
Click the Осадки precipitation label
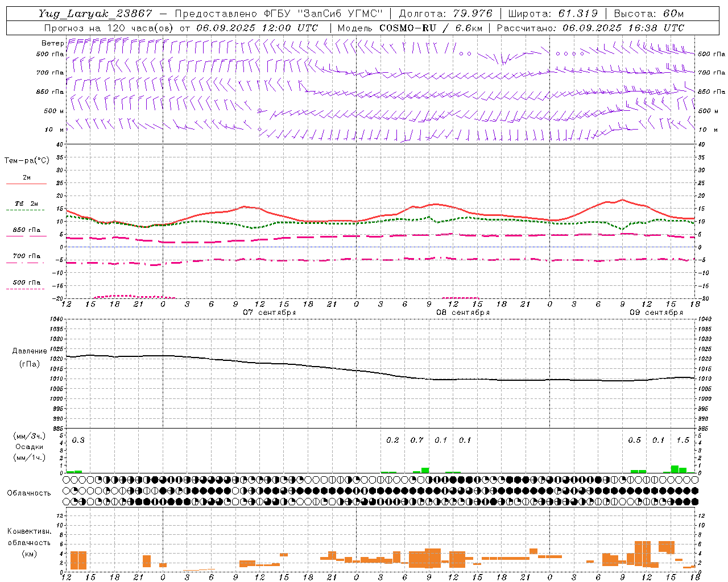(x=30, y=447)
